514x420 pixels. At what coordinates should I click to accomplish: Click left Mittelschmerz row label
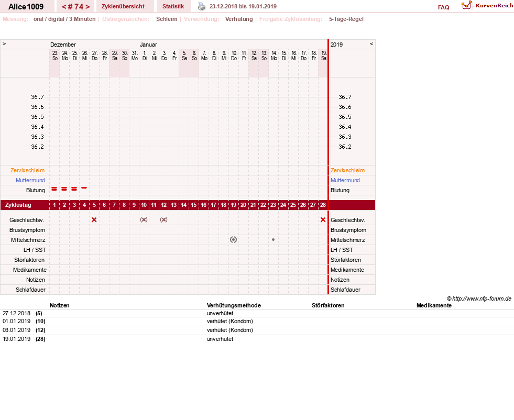(x=28, y=240)
